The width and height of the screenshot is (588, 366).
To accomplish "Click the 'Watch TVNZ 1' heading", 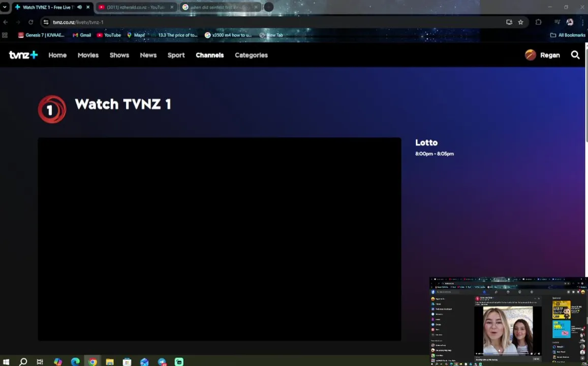I will point(123,104).
